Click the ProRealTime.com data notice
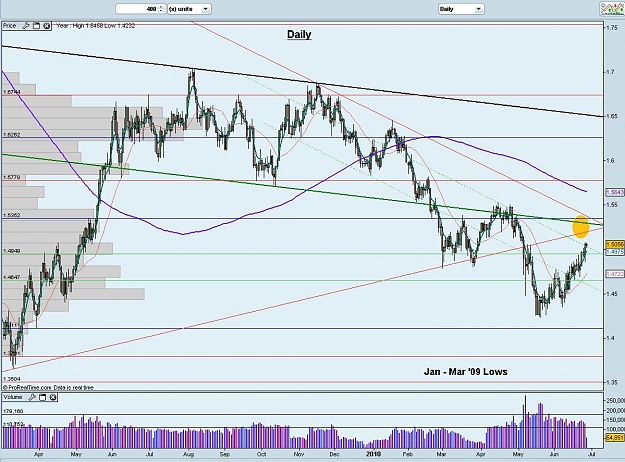625x462 pixels. pyautogui.click(x=48, y=387)
